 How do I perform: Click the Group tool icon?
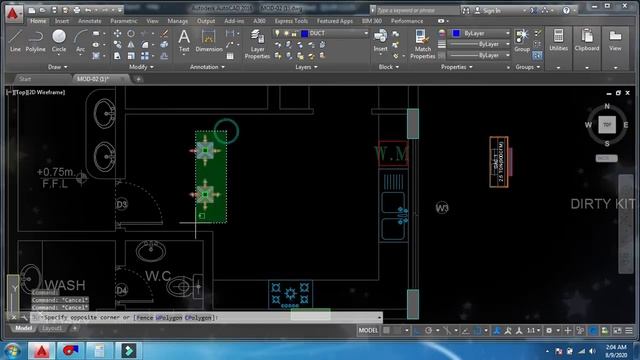(522, 41)
